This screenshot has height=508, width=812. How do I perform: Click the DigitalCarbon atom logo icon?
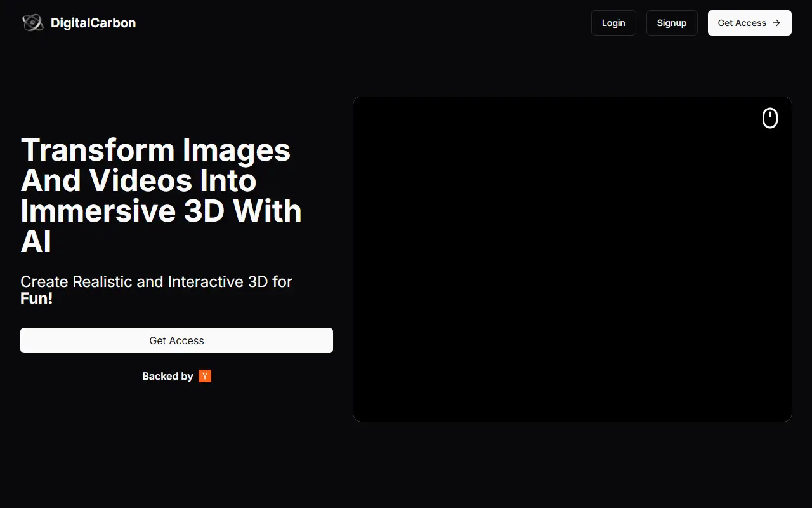tap(32, 23)
